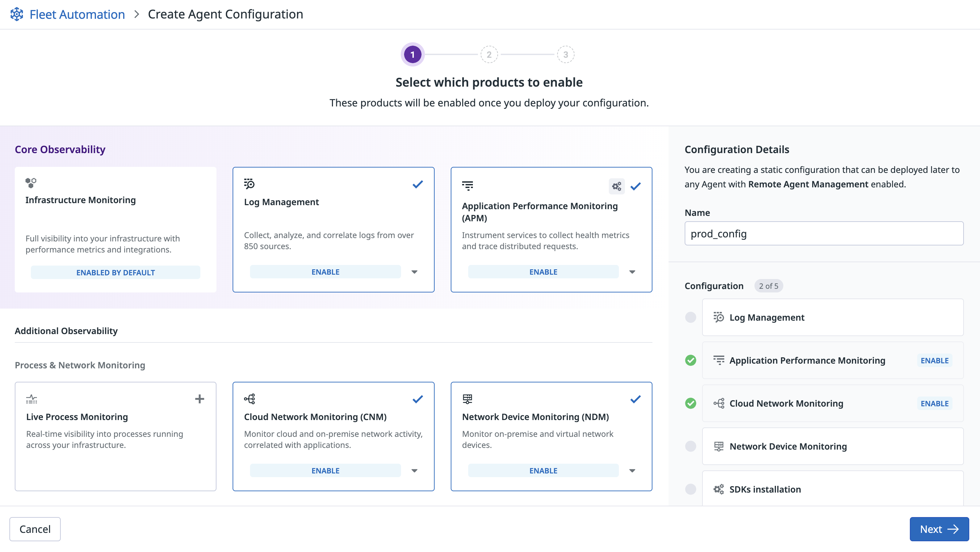Open the Cloud Network Monitoring ENABLE dropdown arrow

pos(414,470)
